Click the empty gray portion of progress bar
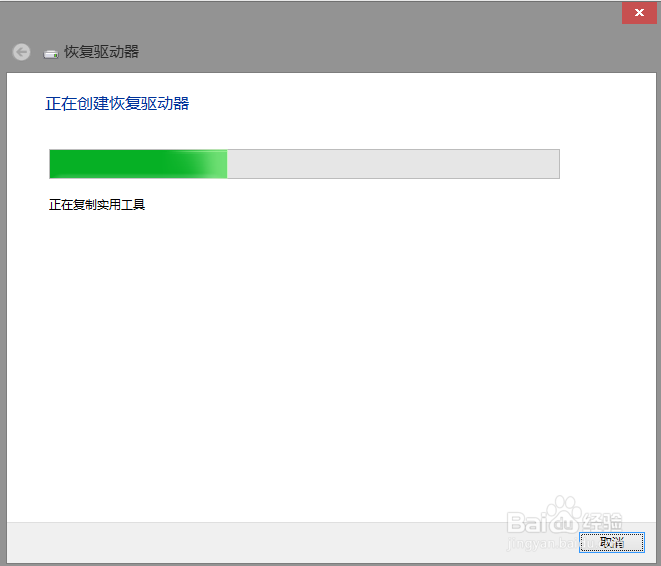The height and width of the screenshot is (566, 661). tap(393, 164)
